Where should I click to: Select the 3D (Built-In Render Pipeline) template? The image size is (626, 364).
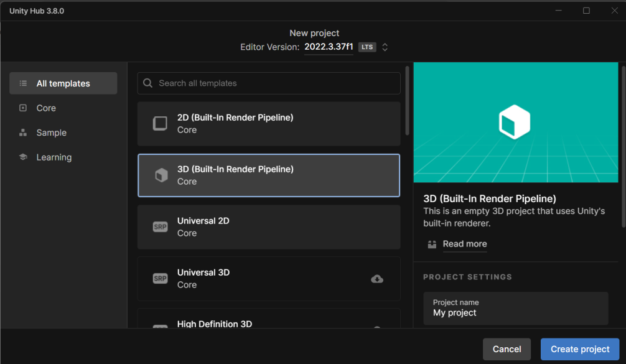coord(269,175)
